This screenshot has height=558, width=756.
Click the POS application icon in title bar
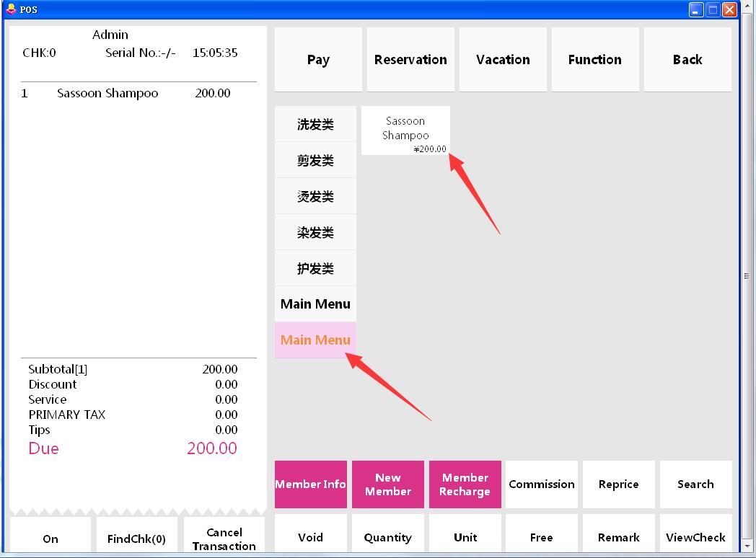[11, 9]
